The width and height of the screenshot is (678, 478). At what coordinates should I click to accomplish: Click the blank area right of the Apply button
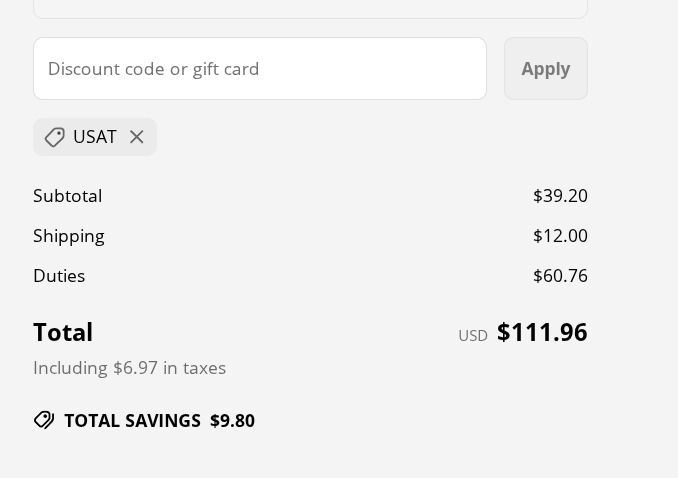click(633, 68)
